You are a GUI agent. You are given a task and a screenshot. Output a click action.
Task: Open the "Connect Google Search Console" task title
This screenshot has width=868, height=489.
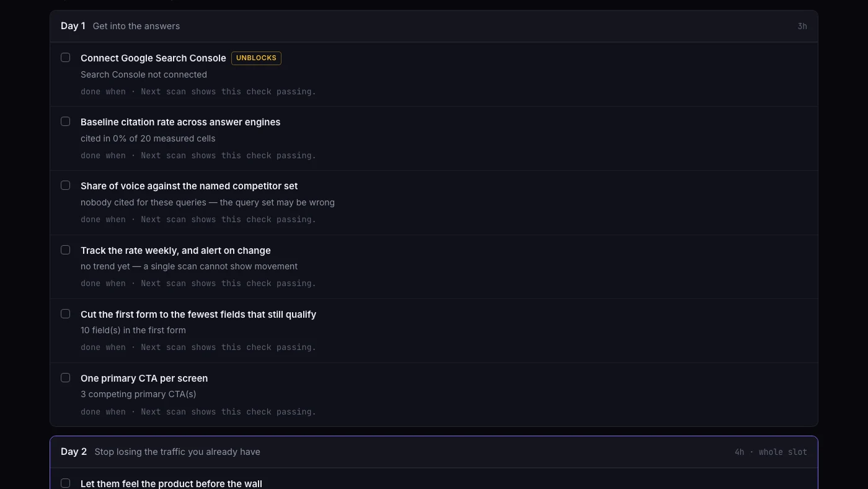[153, 58]
